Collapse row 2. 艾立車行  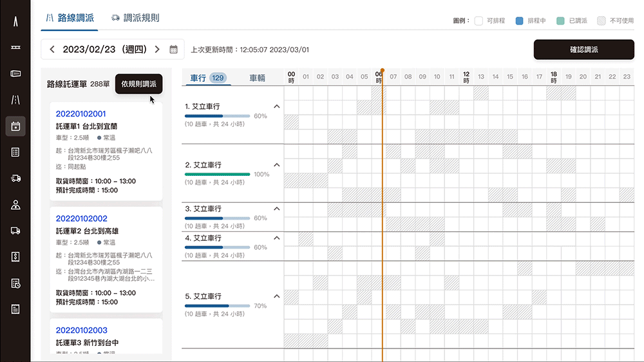tap(277, 165)
